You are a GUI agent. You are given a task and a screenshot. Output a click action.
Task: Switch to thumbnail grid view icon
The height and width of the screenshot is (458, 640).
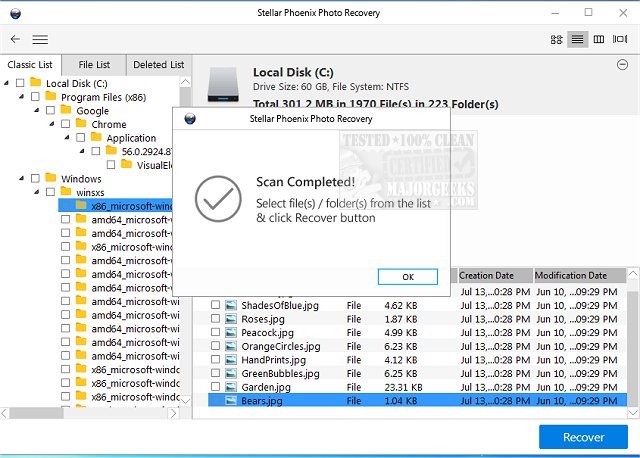tap(556, 39)
